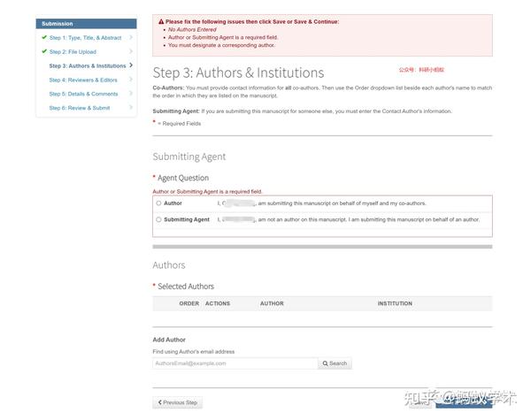Click the 'Author or Submitting Agent is a required field' line in the error box
The width and height of the screenshot is (531, 420).
tap(223, 37)
